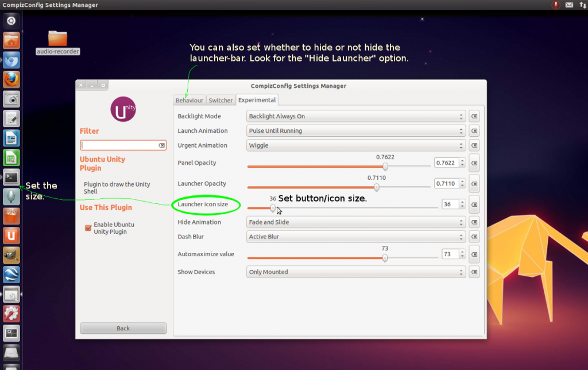
Task: Open the Backlight Mode dropdown
Action: [x=356, y=116]
